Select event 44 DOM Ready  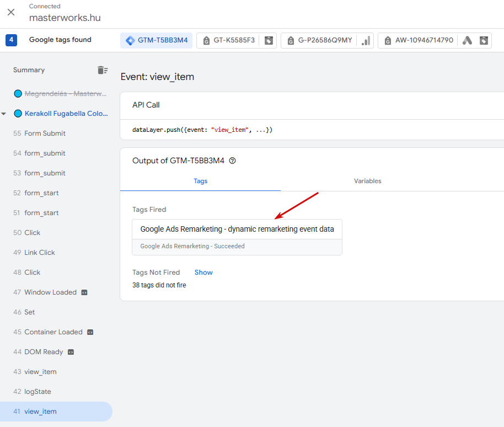pos(38,352)
